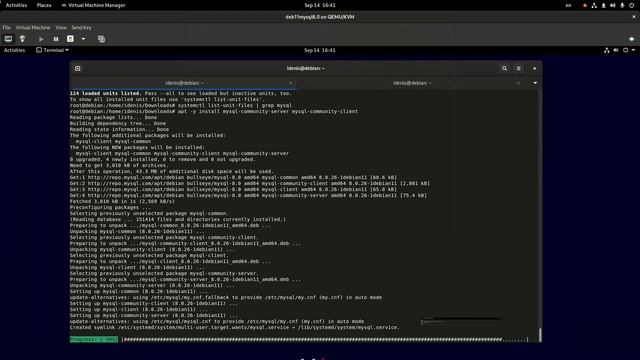Image resolution: width=640 pixels, height=360 pixels.
Task: Click host Activities button
Action: pos(16,5)
